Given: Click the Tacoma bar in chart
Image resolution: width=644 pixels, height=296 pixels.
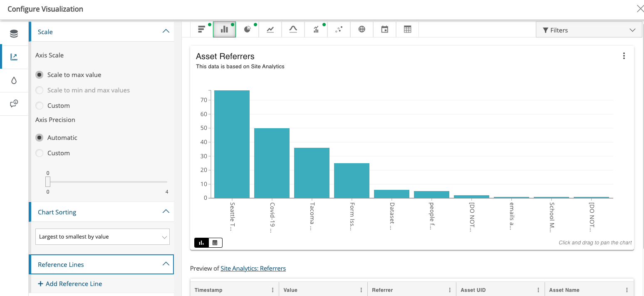Looking at the screenshot, I should 312,173.
